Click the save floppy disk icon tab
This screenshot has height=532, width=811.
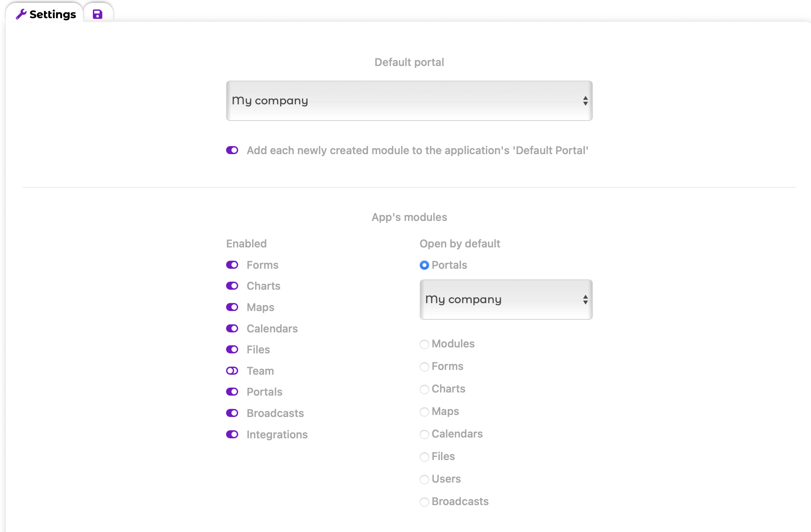[x=98, y=15]
